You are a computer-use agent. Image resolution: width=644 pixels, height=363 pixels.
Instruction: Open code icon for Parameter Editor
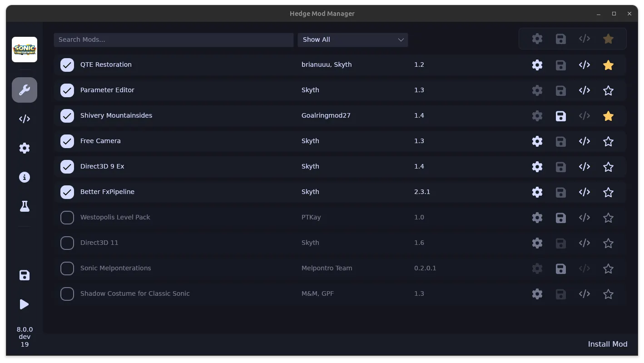585,90
